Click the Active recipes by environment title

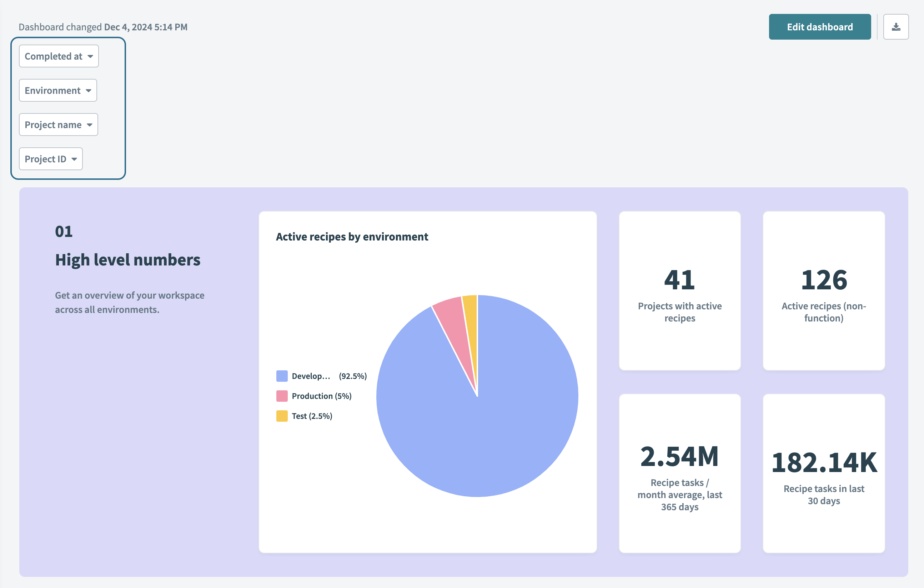(x=352, y=237)
